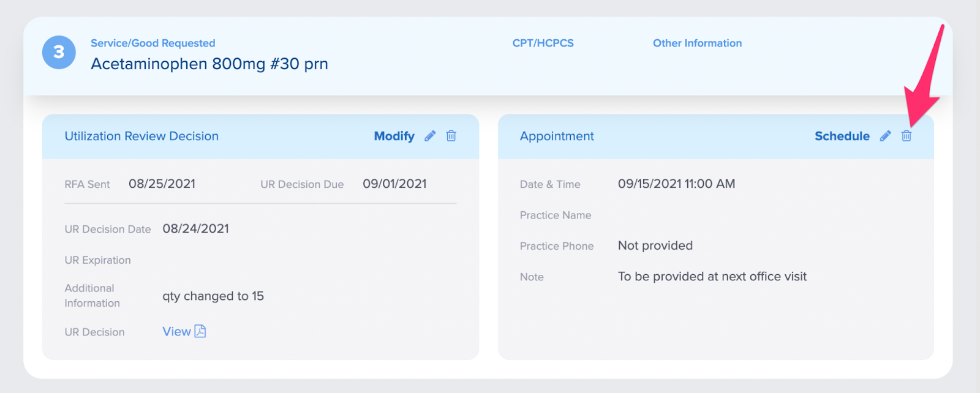
Task: Delete the appointment using its trash icon
Action: tap(907, 136)
